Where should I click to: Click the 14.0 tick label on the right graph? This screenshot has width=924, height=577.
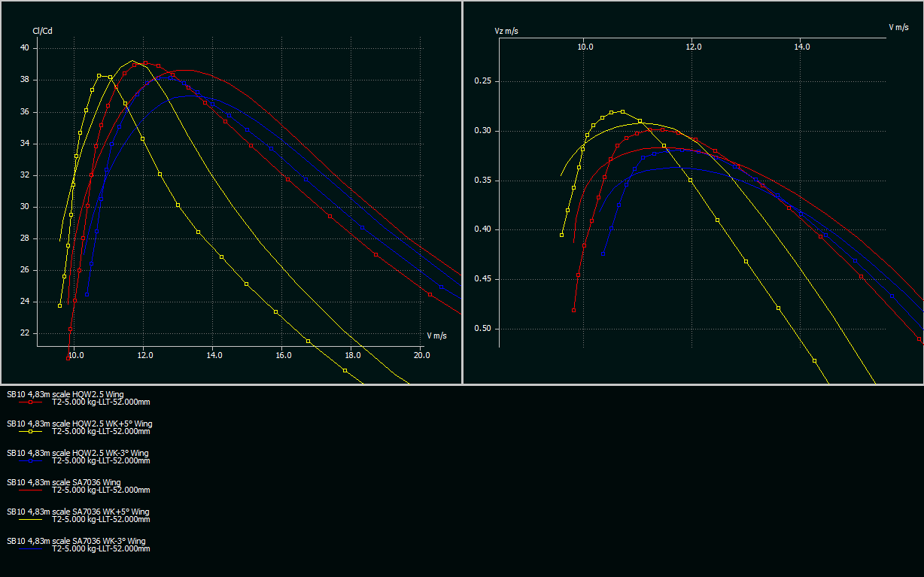802,47
